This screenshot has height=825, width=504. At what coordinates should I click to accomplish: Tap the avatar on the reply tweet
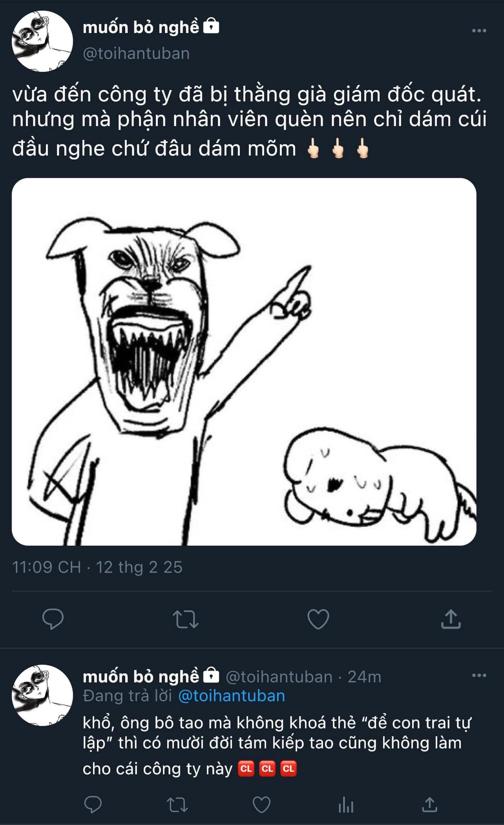point(42,695)
